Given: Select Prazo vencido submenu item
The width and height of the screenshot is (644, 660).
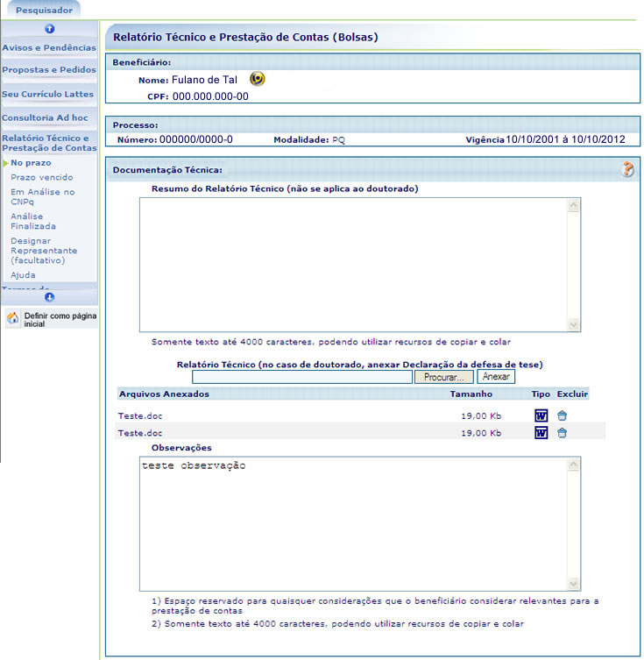Looking at the screenshot, I should coord(42,177).
